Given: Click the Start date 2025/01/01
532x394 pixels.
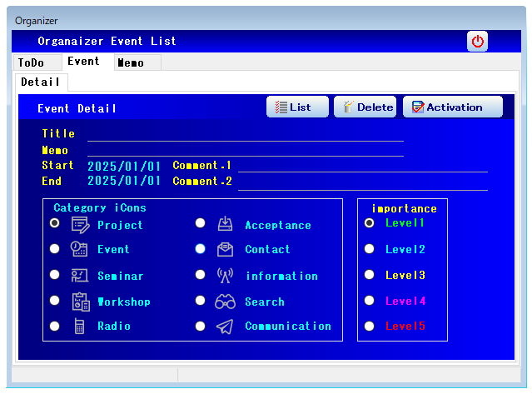Looking at the screenshot, I should tap(124, 167).
